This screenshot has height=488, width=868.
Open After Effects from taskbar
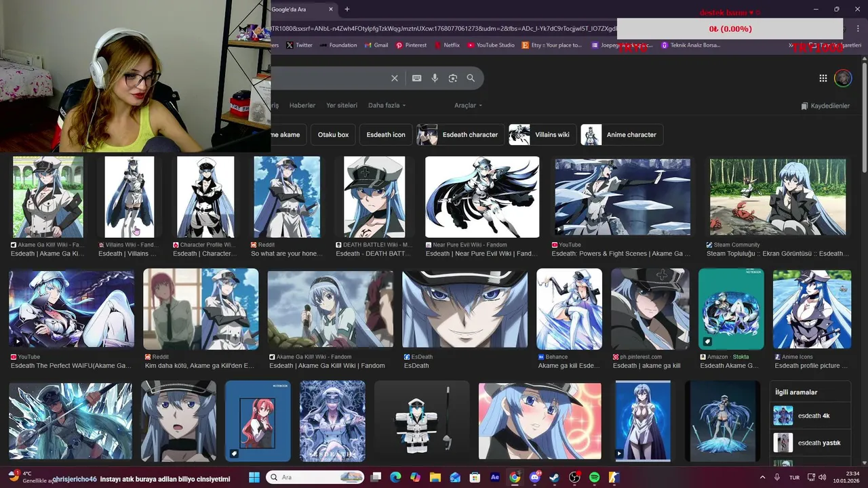495,477
